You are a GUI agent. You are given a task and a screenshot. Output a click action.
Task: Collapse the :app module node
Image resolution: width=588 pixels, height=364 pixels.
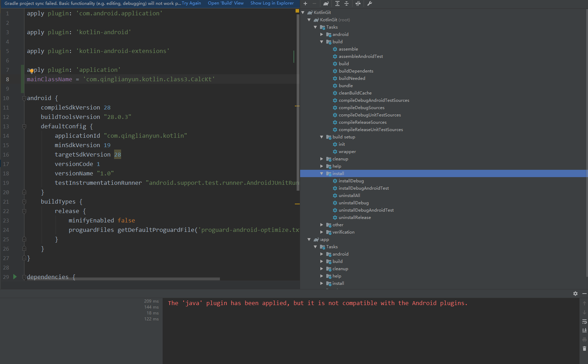[309, 240]
